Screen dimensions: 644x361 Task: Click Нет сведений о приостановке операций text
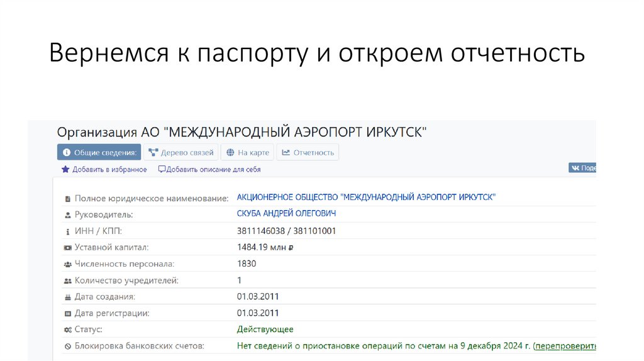(383, 346)
